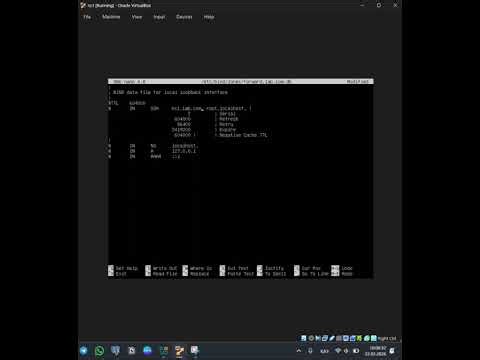The width and height of the screenshot is (480, 360).
Task: Click the USB devices status icon
Action: [332, 338]
